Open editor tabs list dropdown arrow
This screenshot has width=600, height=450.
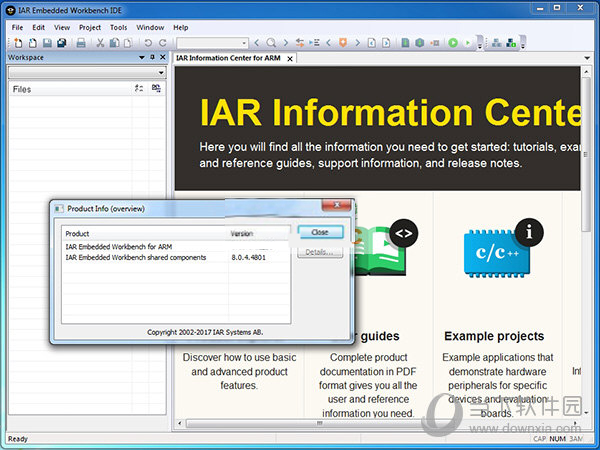coord(587,58)
